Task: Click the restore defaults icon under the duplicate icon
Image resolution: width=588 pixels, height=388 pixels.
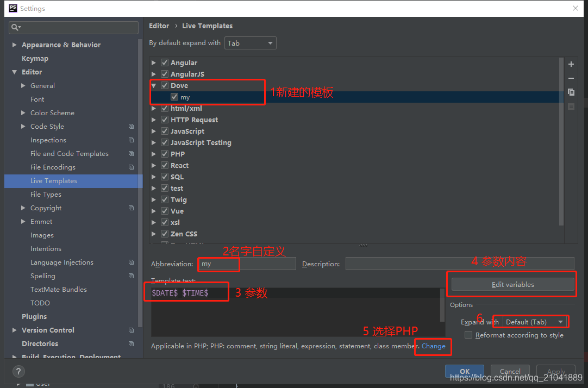Action: click(x=571, y=107)
